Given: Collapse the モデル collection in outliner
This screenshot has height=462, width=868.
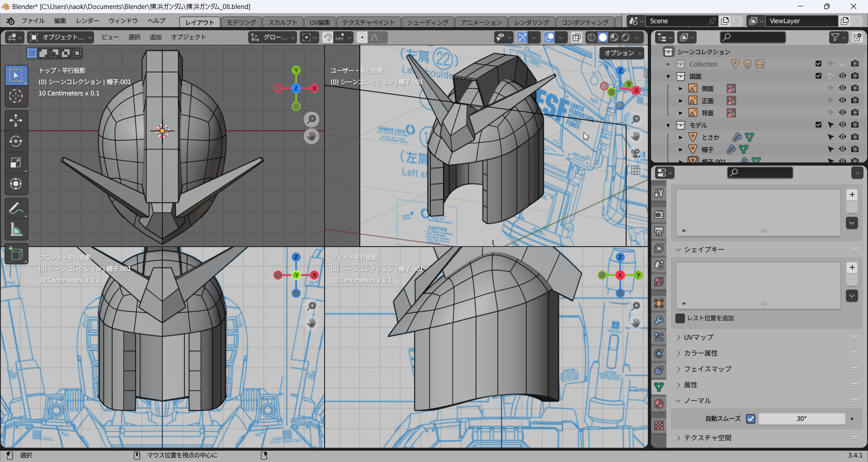Looking at the screenshot, I should click(668, 125).
